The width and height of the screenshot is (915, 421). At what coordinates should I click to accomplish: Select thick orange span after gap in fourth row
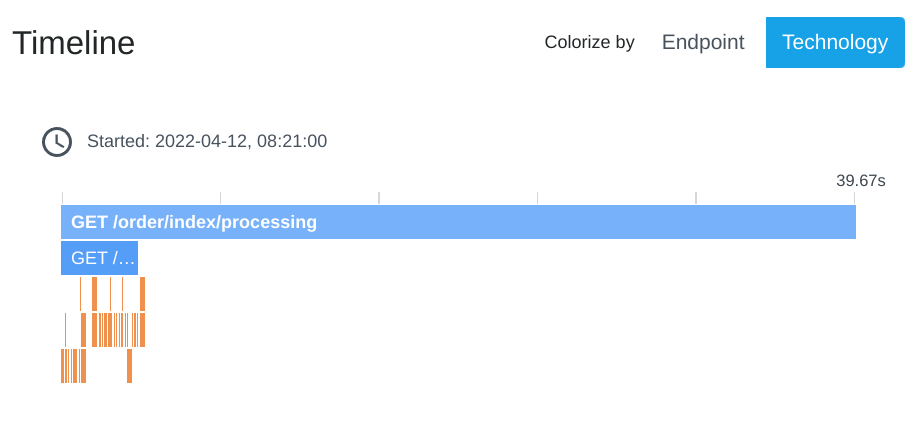pyautogui.click(x=81, y=330)
